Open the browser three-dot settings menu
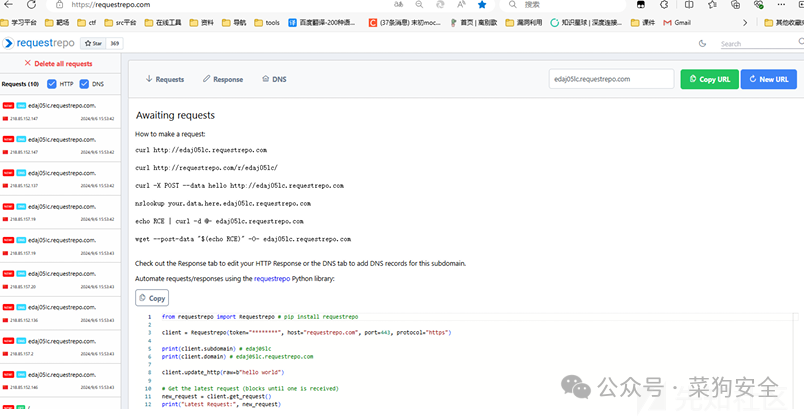The image size is (804, 419). [x=781, y=5]
